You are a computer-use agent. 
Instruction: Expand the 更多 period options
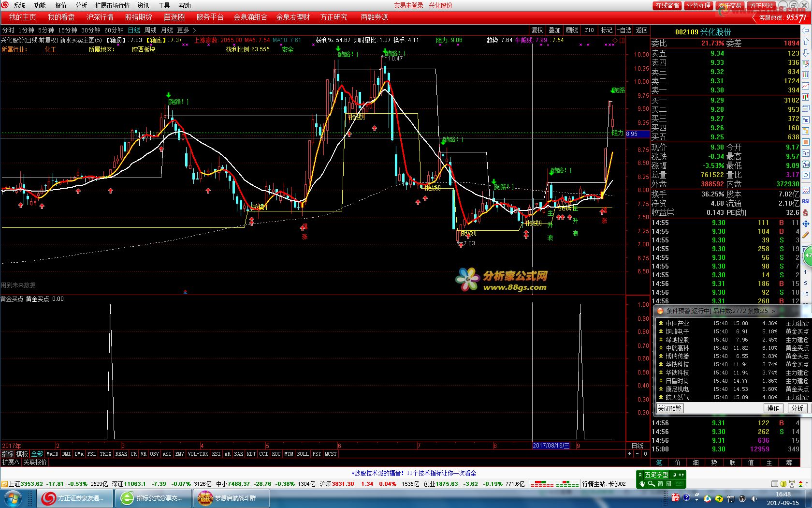(186, 30)
